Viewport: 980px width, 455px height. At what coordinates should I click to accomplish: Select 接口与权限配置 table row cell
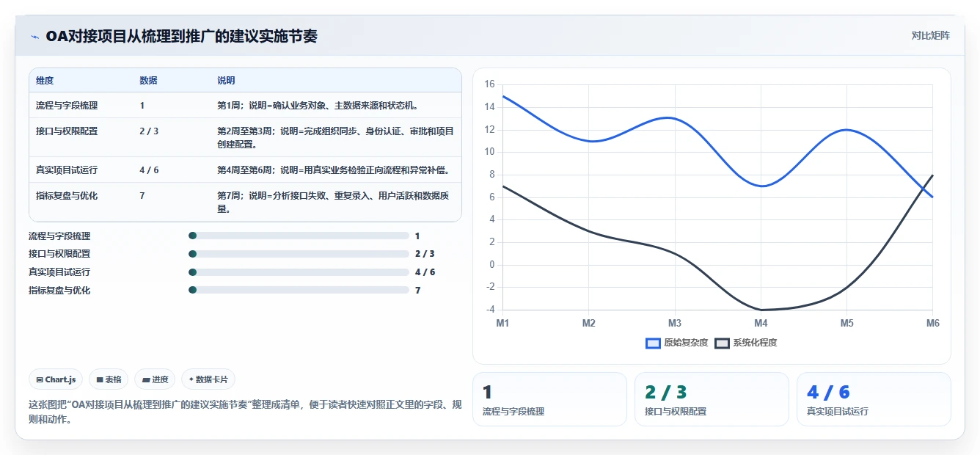pyautogui.click(x=67, y=131)
